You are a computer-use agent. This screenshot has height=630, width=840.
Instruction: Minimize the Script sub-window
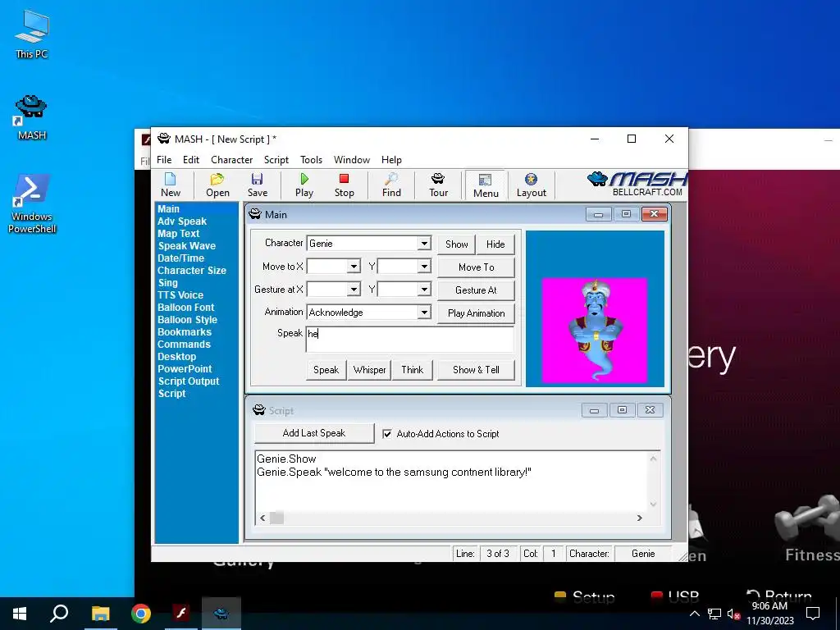pyautogui.click(x=594, y=410)
